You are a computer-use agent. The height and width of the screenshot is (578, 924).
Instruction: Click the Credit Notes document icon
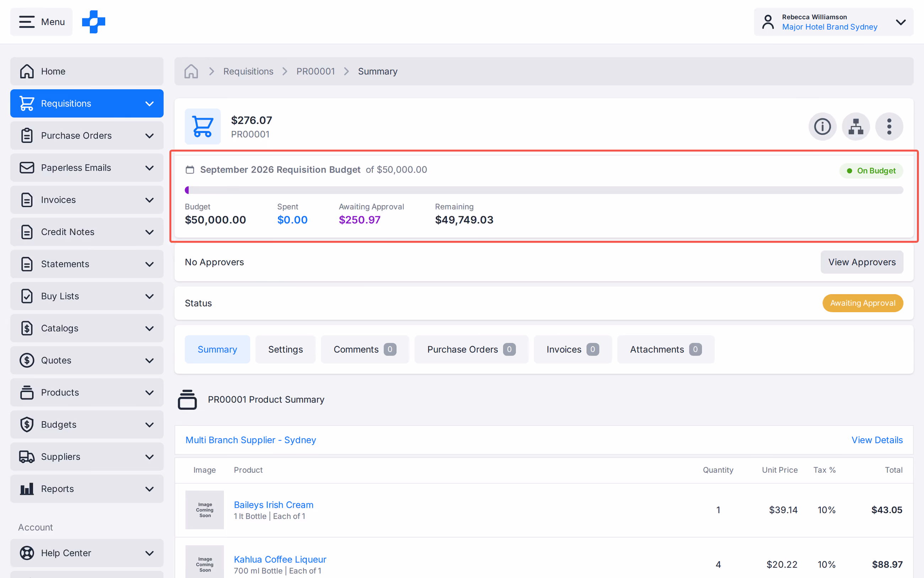point(27,232)
